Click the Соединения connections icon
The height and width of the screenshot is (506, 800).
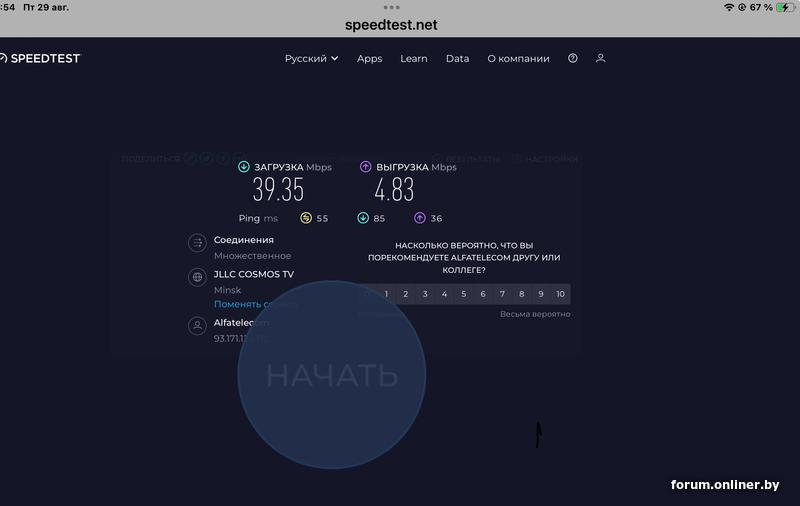coord(197,243)
